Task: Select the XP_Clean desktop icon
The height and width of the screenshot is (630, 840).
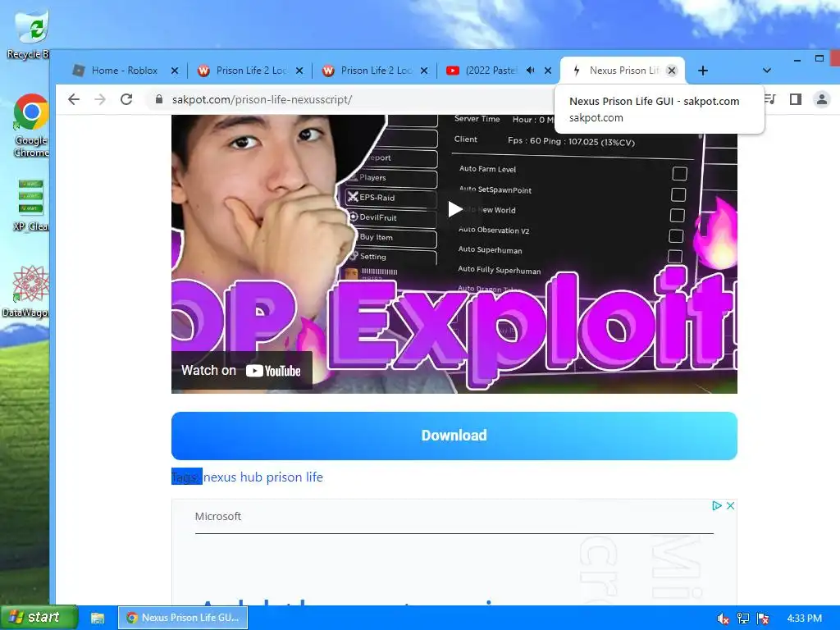Action: click(x=31, y=204)
